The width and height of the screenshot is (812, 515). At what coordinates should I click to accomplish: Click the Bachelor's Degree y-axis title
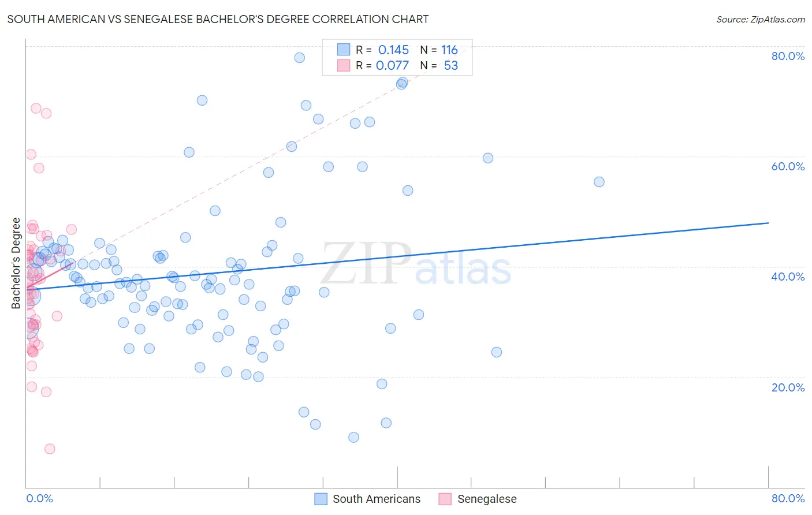tap(16, 263)
